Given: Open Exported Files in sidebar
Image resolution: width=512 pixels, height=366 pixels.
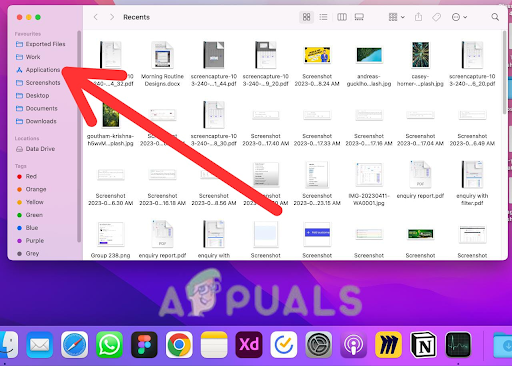Looking at the screenshot, I should 41,44.
